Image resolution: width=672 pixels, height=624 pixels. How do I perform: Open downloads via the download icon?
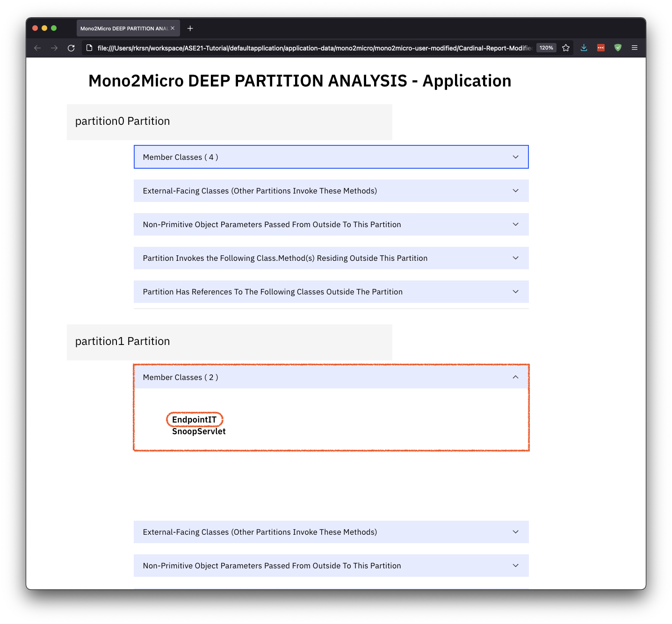(x=584, y=47)
